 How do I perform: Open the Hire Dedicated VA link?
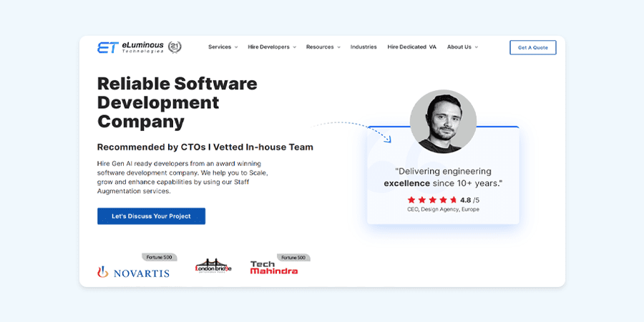[x=412, y=47]
